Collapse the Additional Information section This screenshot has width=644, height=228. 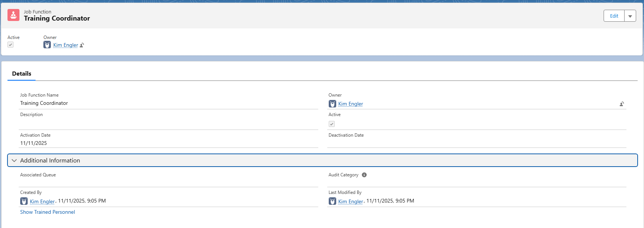pos(14,161)
